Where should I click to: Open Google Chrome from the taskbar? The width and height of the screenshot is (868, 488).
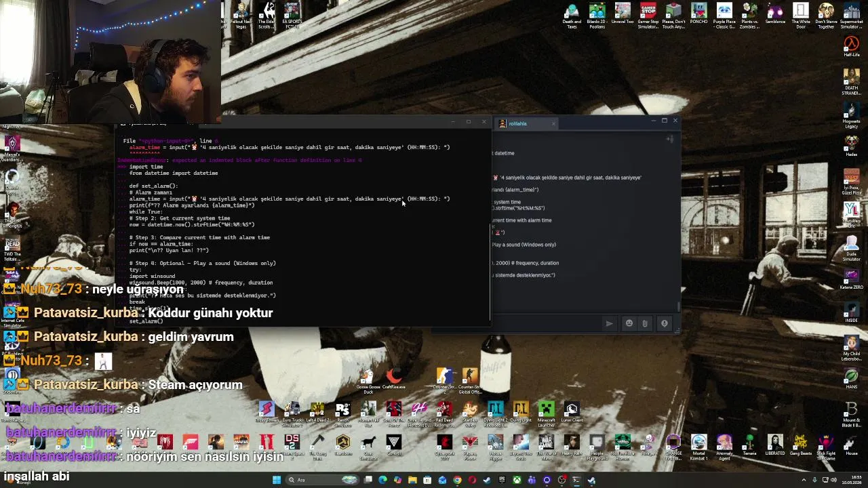(x=457, y=481)
